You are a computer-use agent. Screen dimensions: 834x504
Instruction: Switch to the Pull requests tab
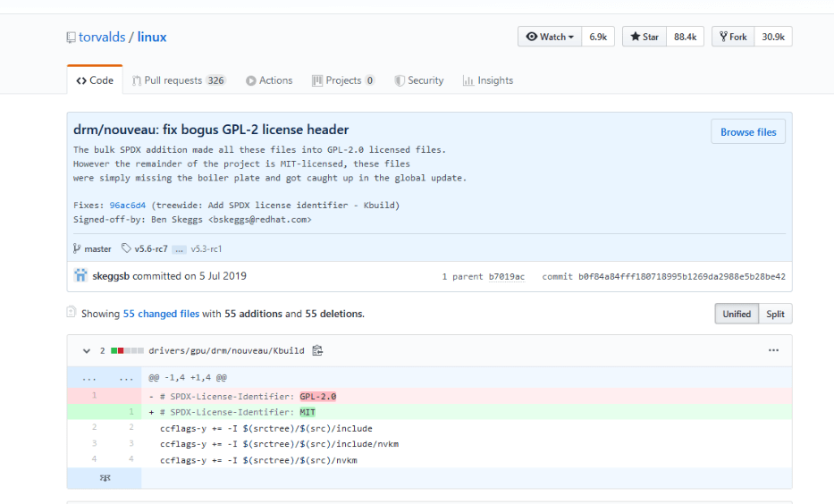point(179,80)
